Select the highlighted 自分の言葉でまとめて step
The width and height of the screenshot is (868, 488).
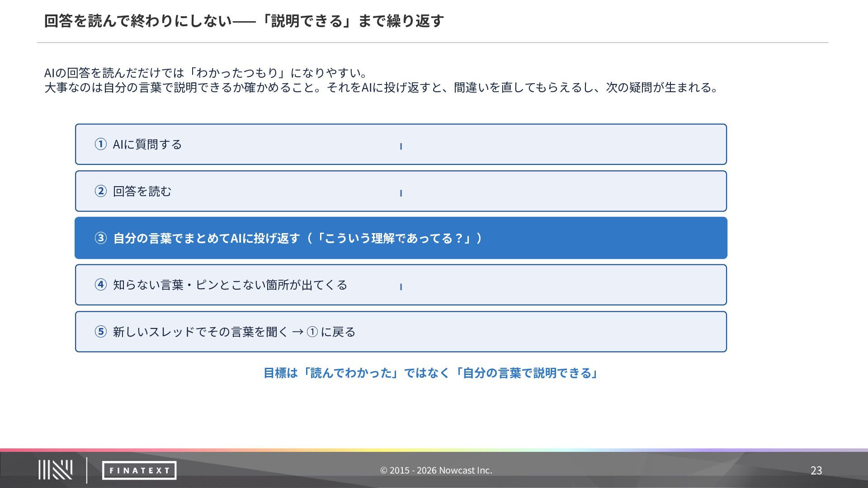pyautogui.click(x=401, y=238)
